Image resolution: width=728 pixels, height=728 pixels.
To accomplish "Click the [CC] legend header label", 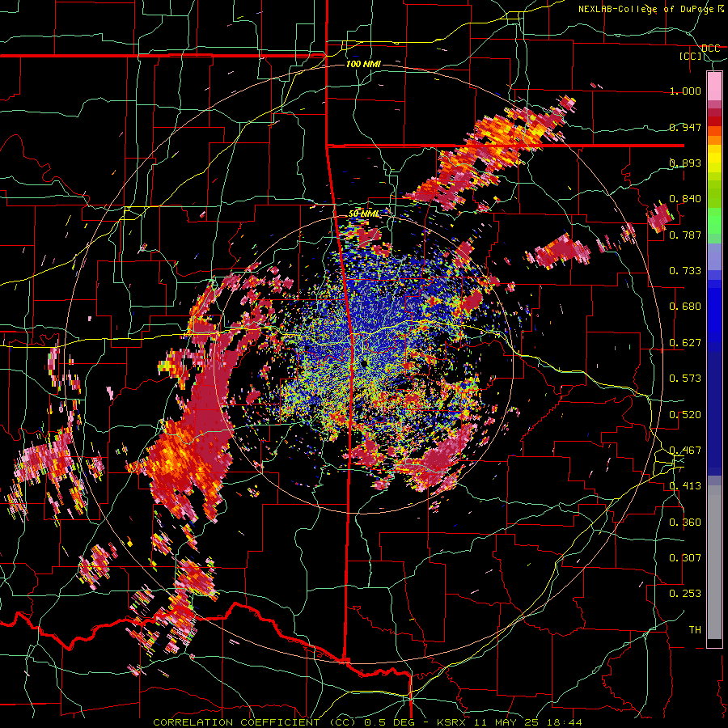I will click(691, 56).
